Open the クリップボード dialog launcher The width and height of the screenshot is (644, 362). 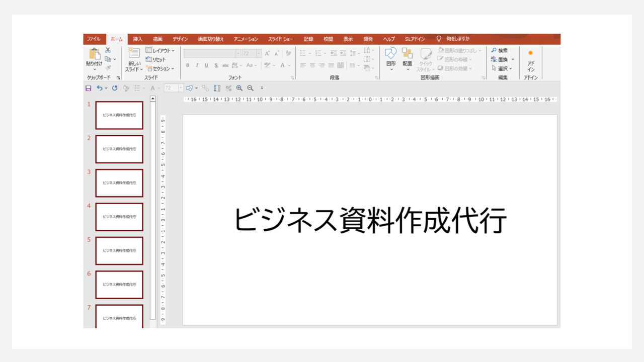click(x=119, y=78)
